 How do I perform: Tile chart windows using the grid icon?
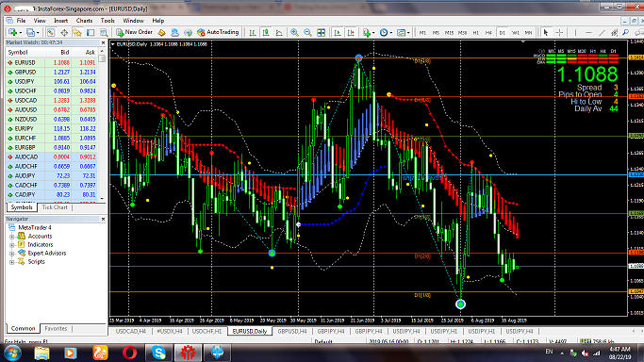322,32
